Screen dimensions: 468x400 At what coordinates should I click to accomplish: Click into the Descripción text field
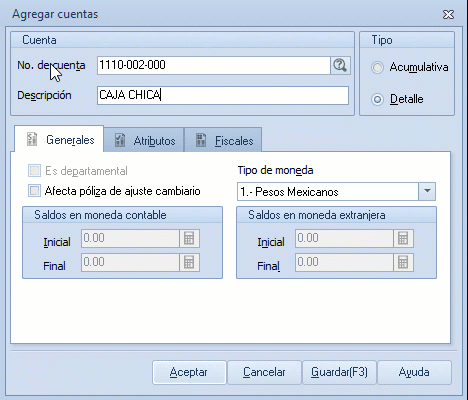[x=223, y=95]
